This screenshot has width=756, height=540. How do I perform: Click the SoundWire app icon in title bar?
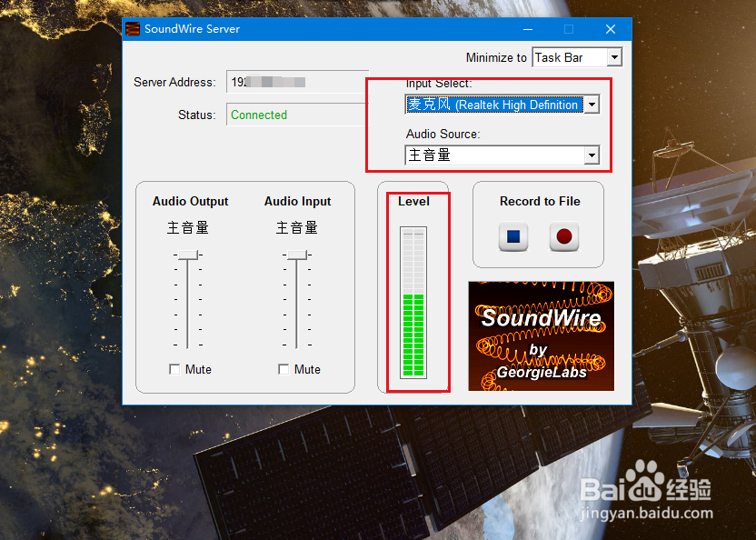133,29
